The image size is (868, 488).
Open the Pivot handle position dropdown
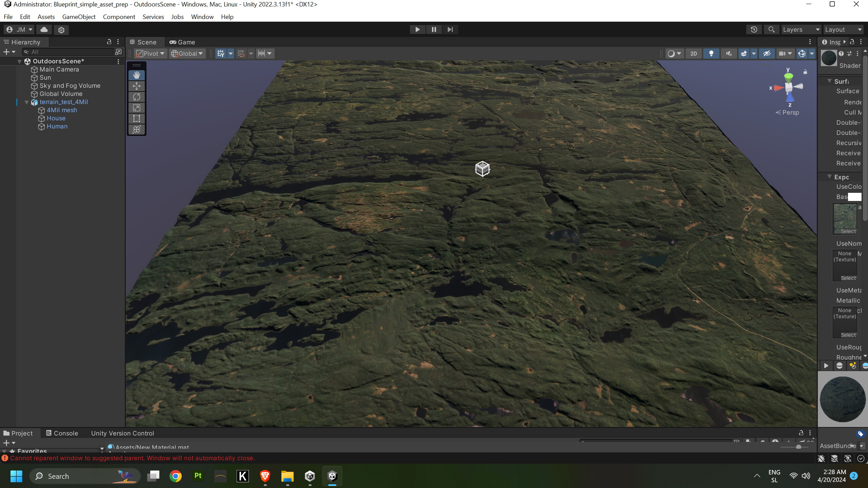tap(151, 54)
